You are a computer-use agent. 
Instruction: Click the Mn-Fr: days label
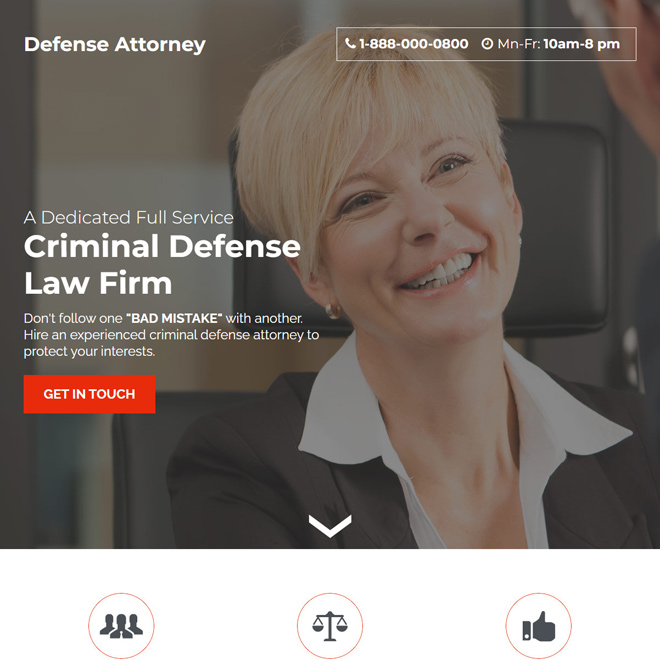tap(519, 44)
